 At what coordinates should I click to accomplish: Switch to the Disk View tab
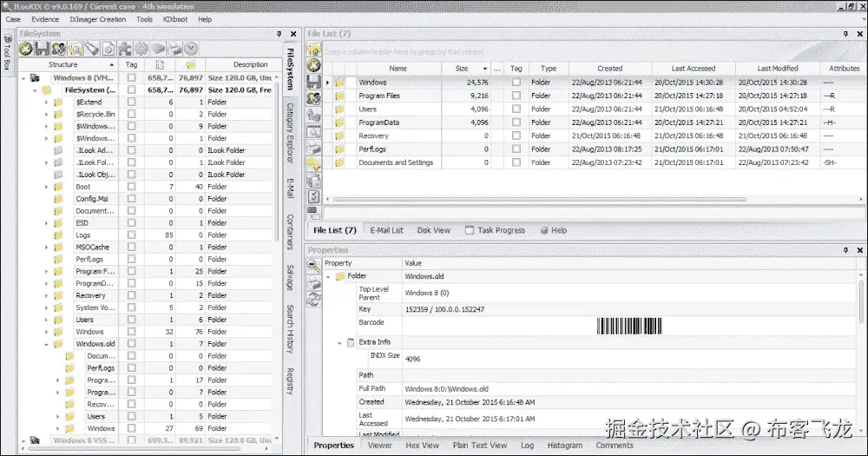pyautogui.click(x=433, y=230)
